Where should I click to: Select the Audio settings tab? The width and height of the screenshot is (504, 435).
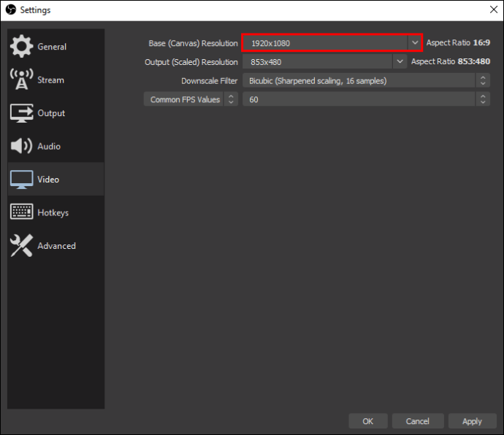(56, 146)
